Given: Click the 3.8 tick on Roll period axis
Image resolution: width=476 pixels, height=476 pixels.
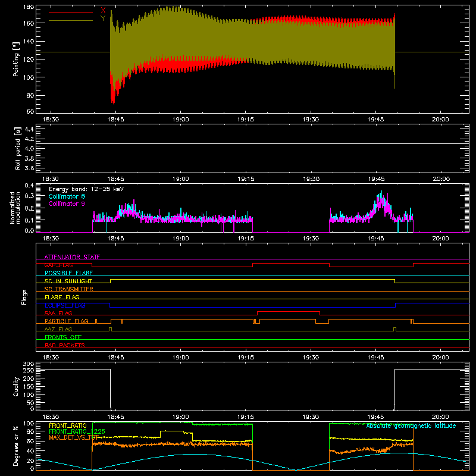Looking at the screenshot, I should [x=29, y=158].
